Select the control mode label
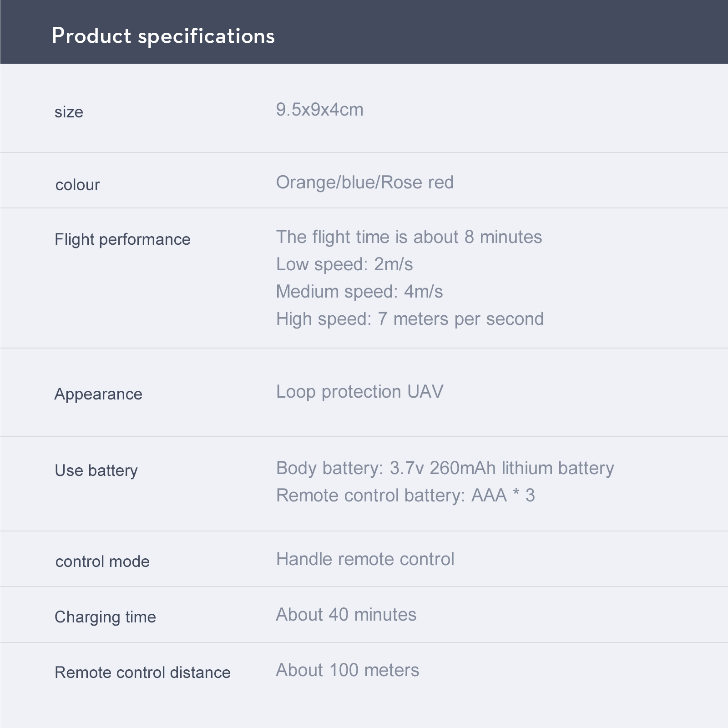The width and height of the screenshot is (728, 728). [x=102, y=561]
